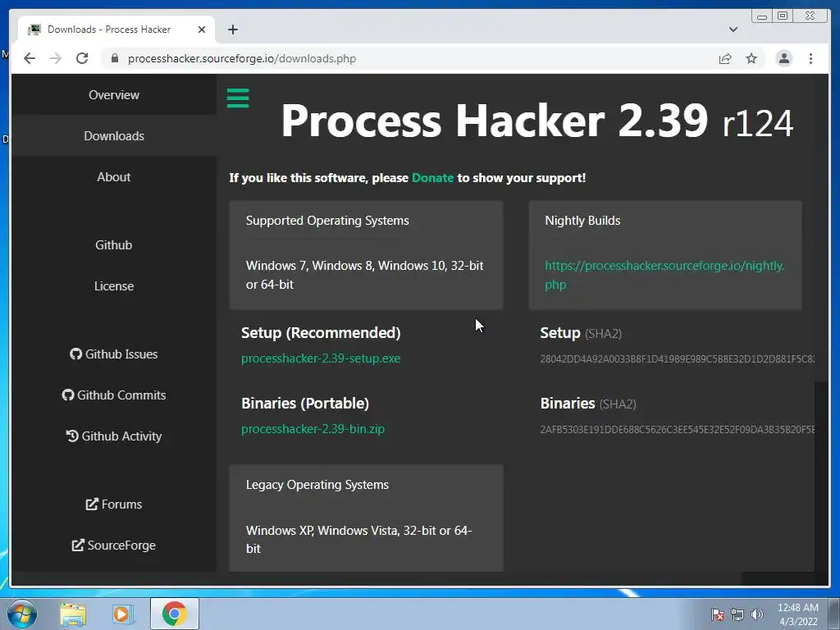840x630 pixels.
Task: Download processhacker-2.39-setup.exe
Action: [321, 358]
